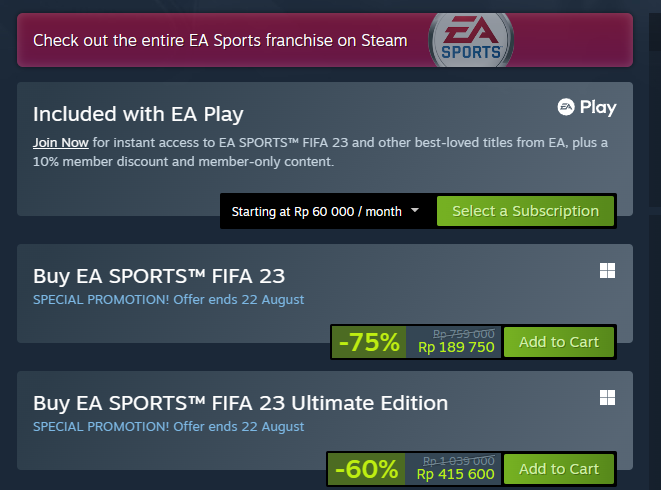Click the Rp 189 750 discounted price
The image size is (661, 490).
[456, 347]
